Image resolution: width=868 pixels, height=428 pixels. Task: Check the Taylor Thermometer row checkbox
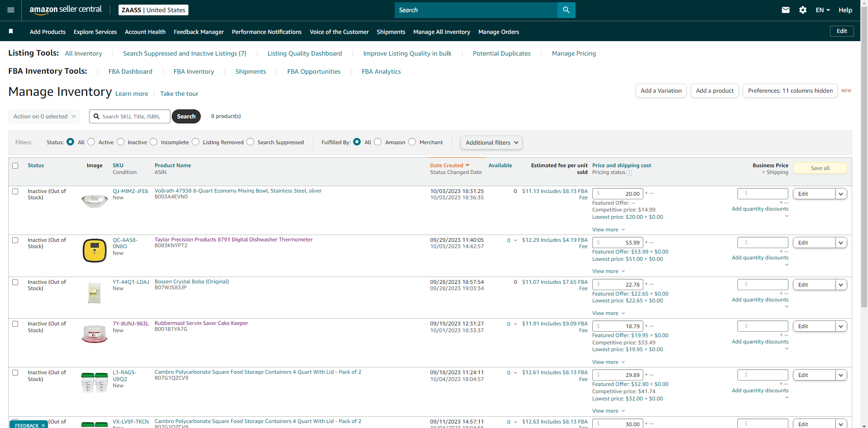(x=15, y=240)
